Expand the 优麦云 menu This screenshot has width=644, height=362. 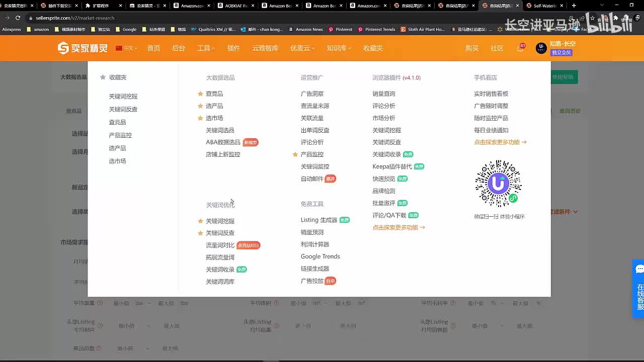(302, 48)
